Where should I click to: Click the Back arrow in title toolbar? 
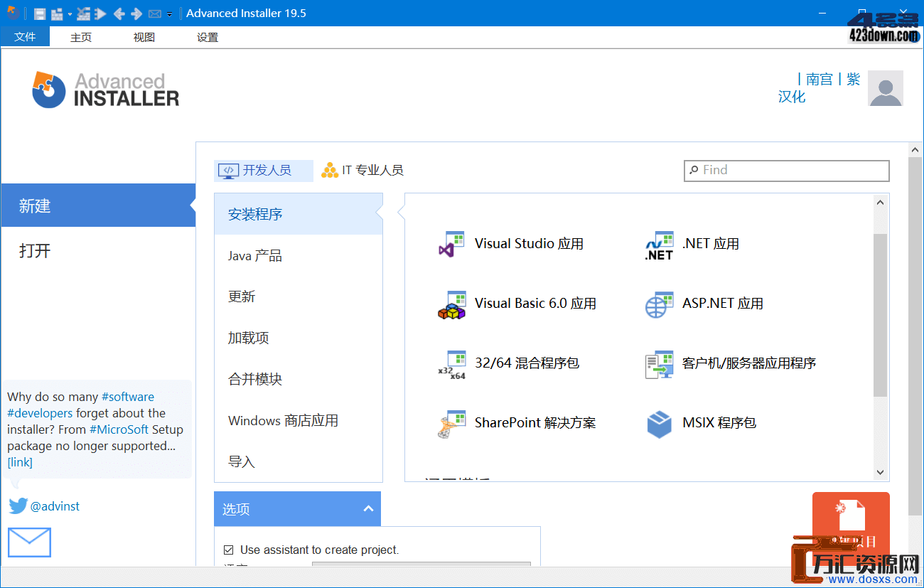point(119,14)
